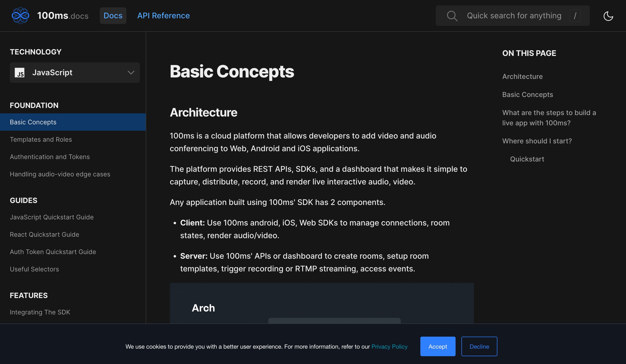This screenshot has height=364, width=626.
Task: Click the slash shortcut key badge
Action: [x=575, y=16]
